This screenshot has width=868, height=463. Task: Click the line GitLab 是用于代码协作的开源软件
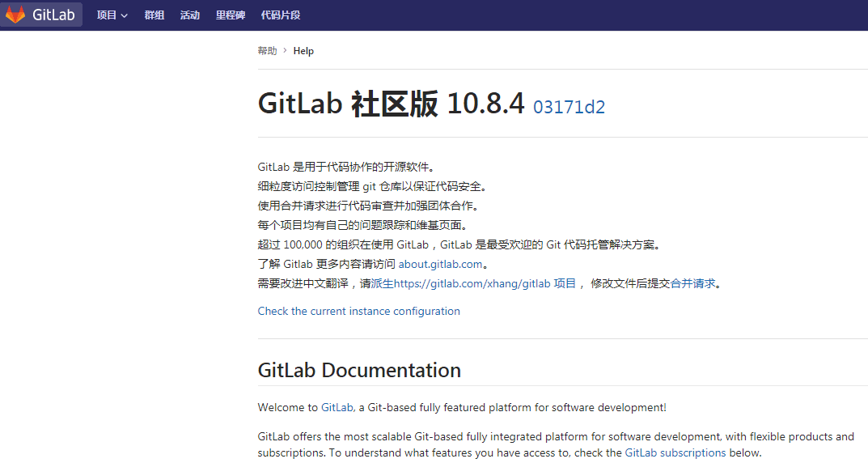click(x=346, y=167)
